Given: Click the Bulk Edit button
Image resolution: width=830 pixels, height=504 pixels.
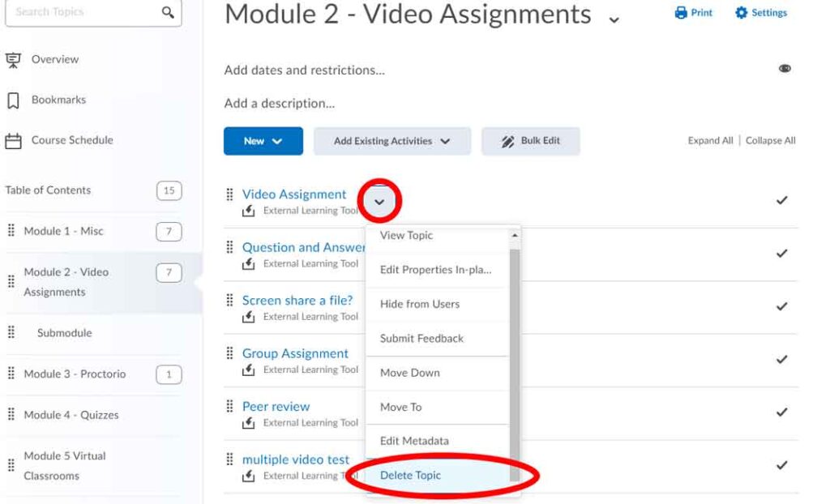Looking at the screenshot, I should point(530,141).
